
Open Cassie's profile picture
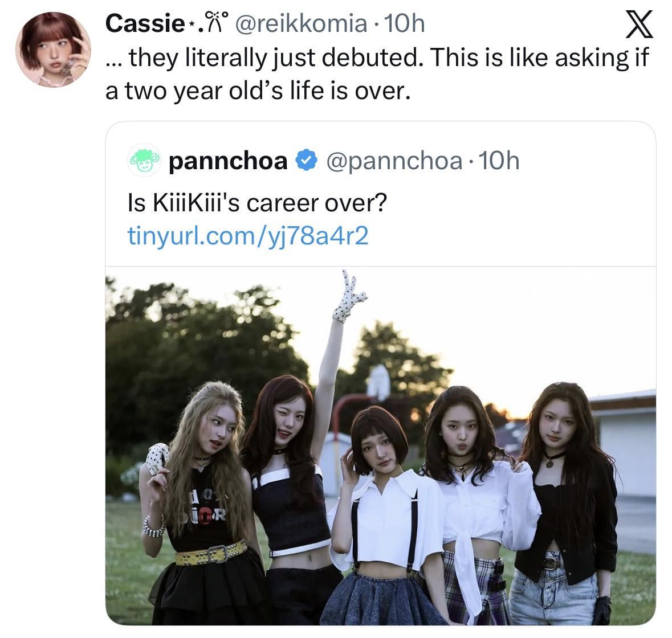[x=52, y=49]
